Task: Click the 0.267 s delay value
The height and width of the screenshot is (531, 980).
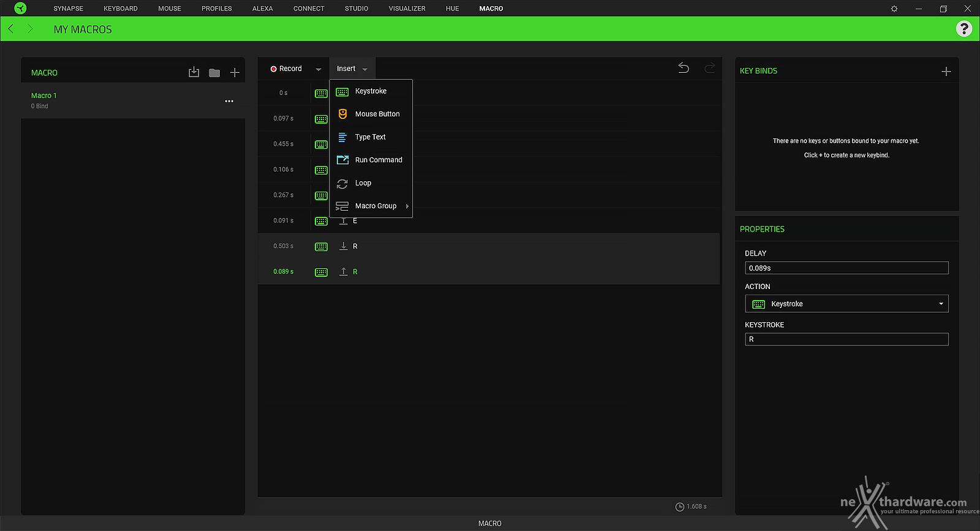Action: (284, 195)
